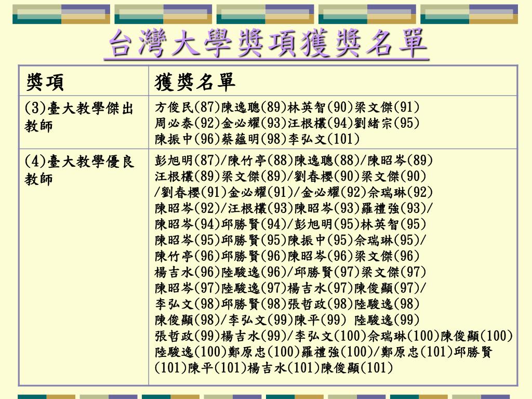
Task: Click the name 方俊民(87)
Action: [x=188, y=107]
